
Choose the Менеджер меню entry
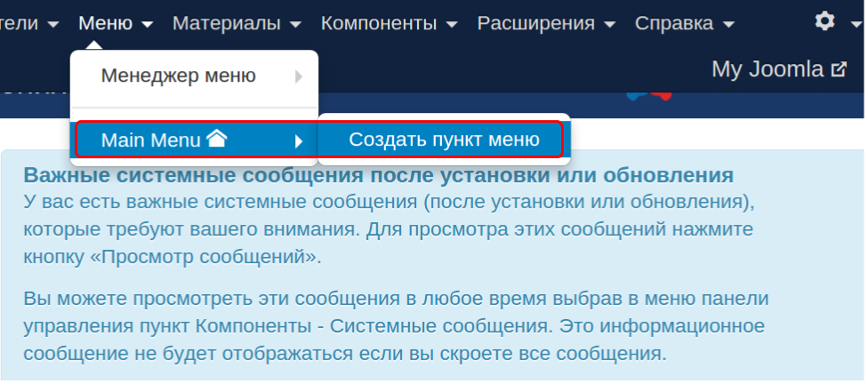(178, 76)
